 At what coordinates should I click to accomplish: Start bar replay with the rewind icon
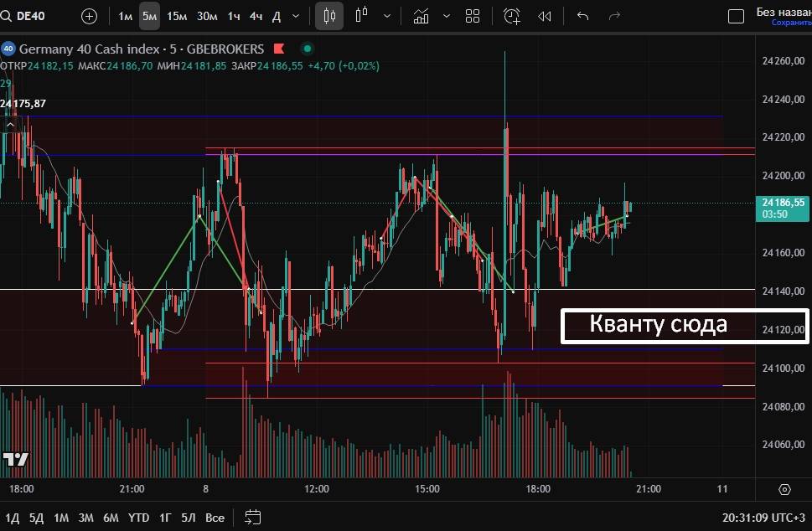click(545, 16)
